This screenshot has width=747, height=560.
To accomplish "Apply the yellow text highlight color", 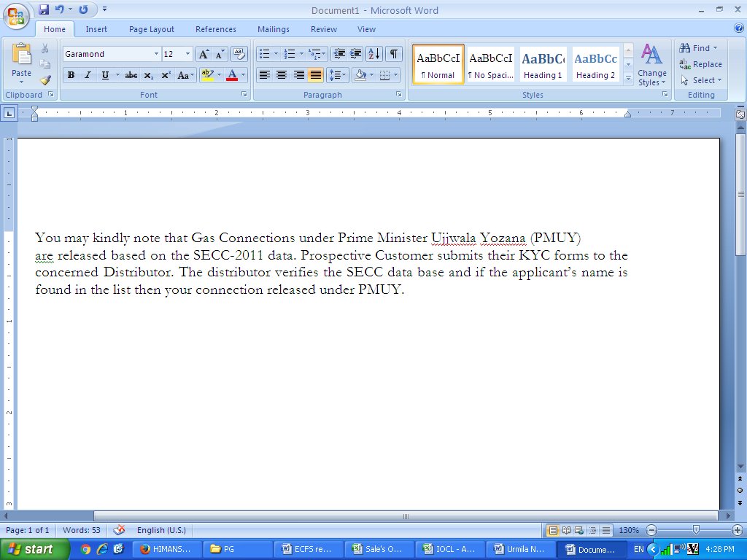I will click(207, 75).
